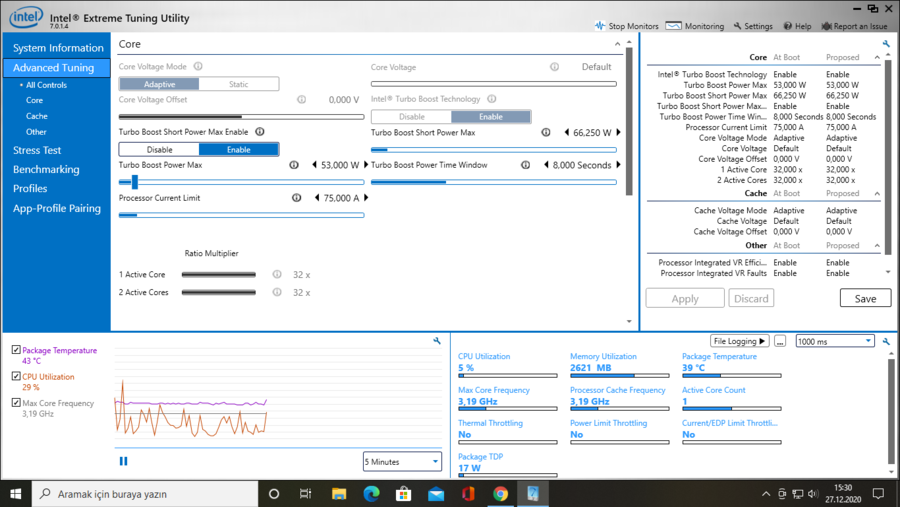
Task: Open Help question mark icon
Action: click(x=788, y=26)
